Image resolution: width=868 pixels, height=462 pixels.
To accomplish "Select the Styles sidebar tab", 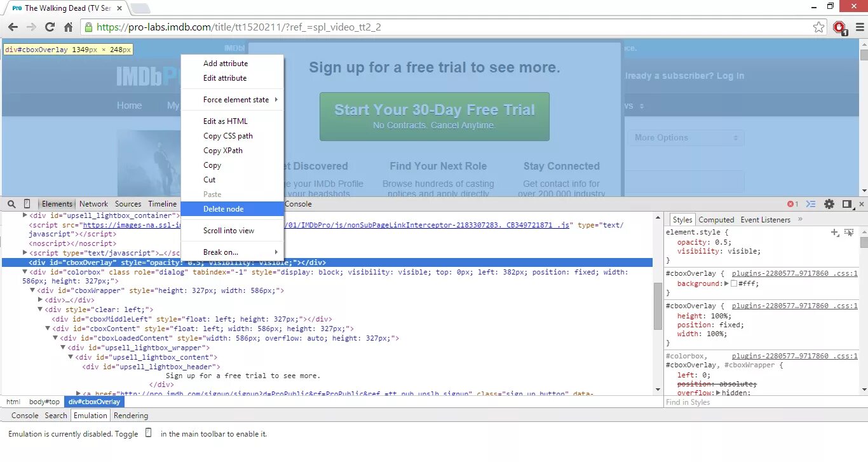I will tap(682, 220).
